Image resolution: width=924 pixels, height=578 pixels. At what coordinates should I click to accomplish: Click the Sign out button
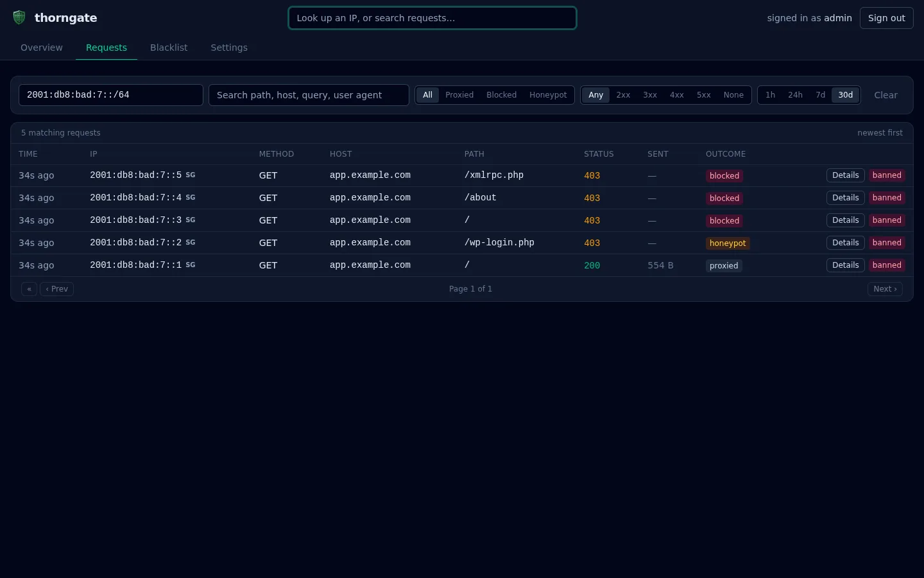[x=886, y=18]
